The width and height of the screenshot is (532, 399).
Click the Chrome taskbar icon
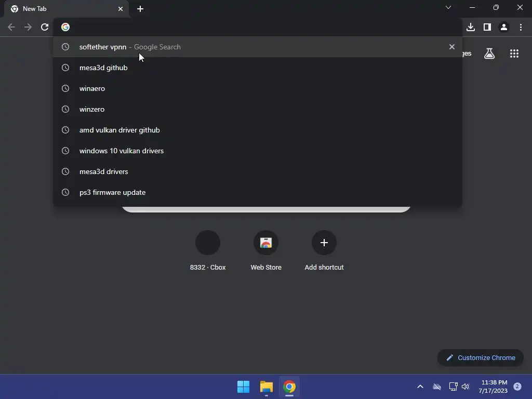289,387
